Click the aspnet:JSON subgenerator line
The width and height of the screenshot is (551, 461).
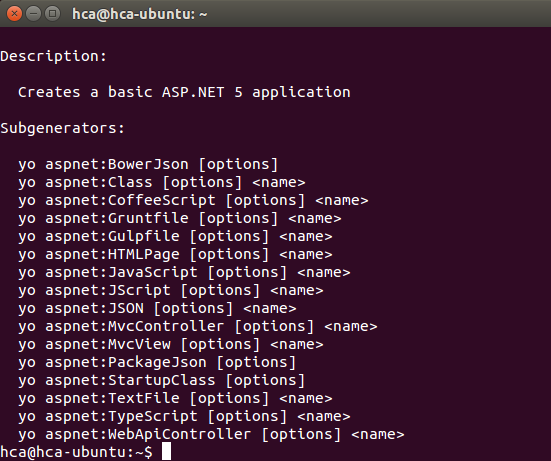157,309
